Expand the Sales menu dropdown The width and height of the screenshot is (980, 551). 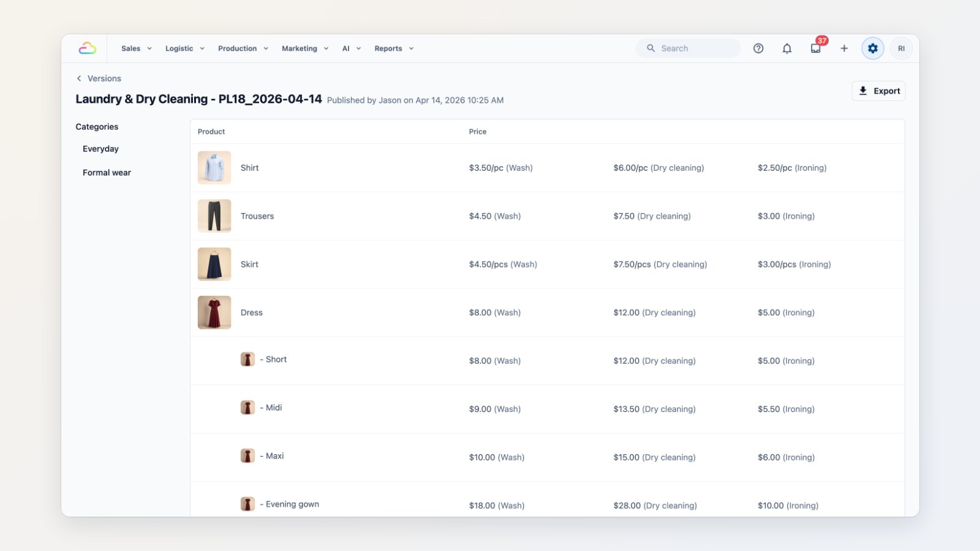click(x=136, y=48)
